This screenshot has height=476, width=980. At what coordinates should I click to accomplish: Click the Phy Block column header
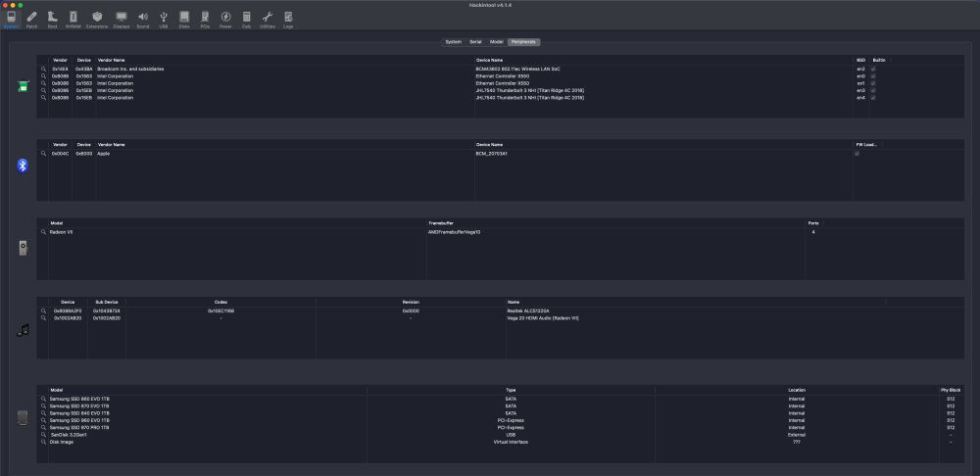[951, 390]
